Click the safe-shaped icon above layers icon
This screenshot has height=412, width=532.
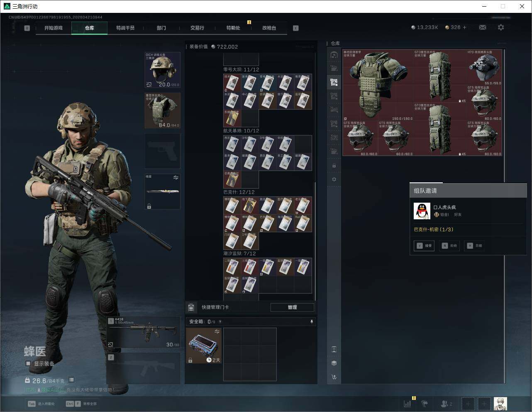click(334, 349)
